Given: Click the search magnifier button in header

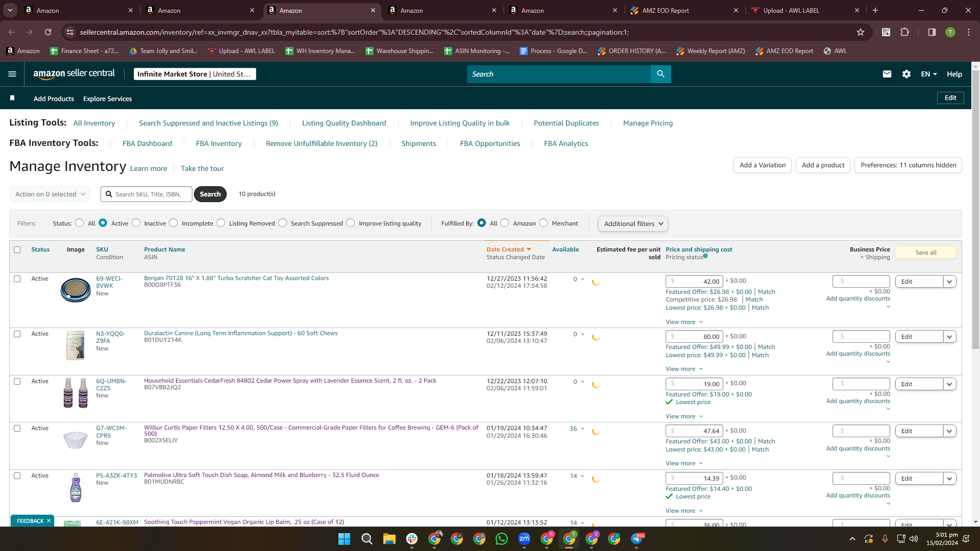Looking at the screenshot, I should 660,74.
